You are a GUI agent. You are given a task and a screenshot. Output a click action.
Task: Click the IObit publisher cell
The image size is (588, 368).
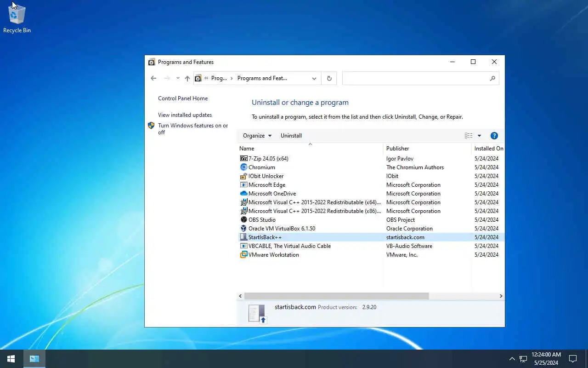point(392,176)
